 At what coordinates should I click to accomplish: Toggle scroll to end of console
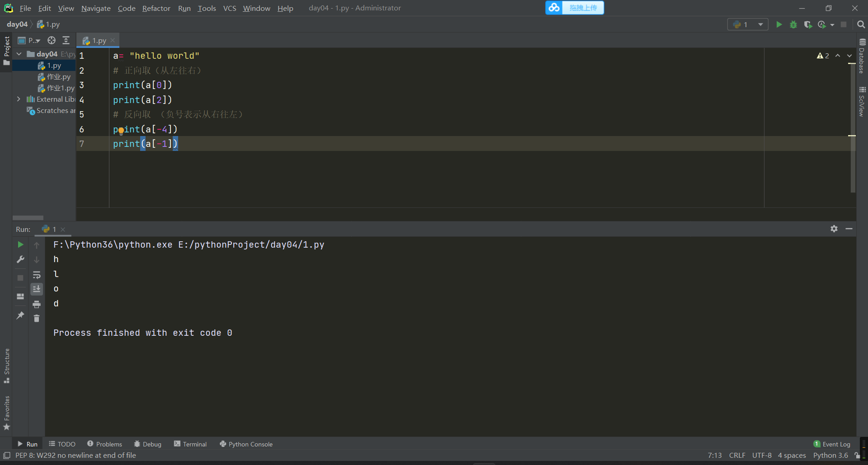[37, 289]
